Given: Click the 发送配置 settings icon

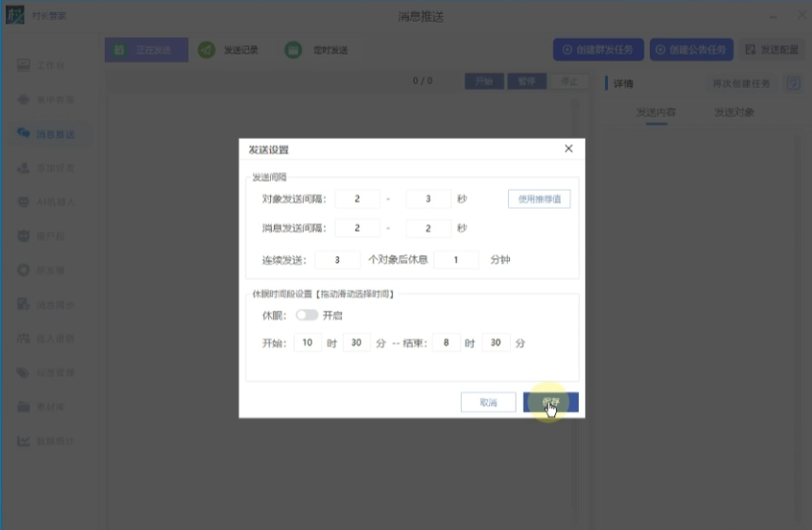Looking at the screenshot, I should pyautogui.click(x=751, y=50).
